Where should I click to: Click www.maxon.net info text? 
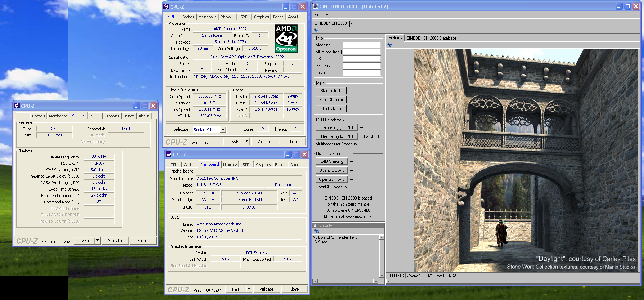click(x=359, y=217)
